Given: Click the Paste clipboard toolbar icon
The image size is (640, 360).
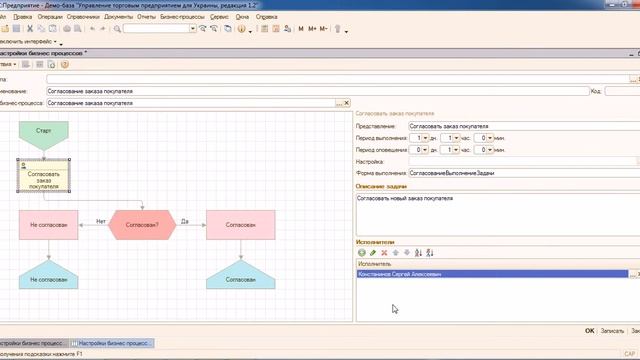Looking at the screenshot, I should coord(53,29).
